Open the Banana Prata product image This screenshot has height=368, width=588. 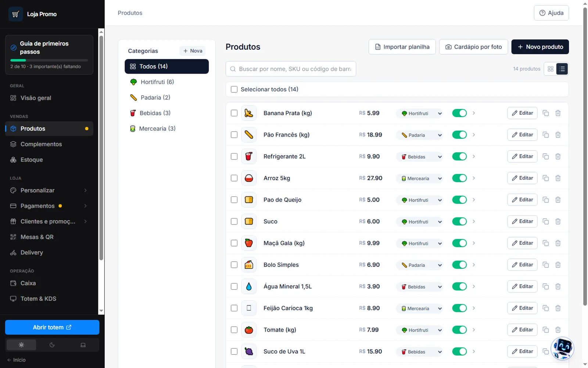pyautogui.click(x=249, y=113)
